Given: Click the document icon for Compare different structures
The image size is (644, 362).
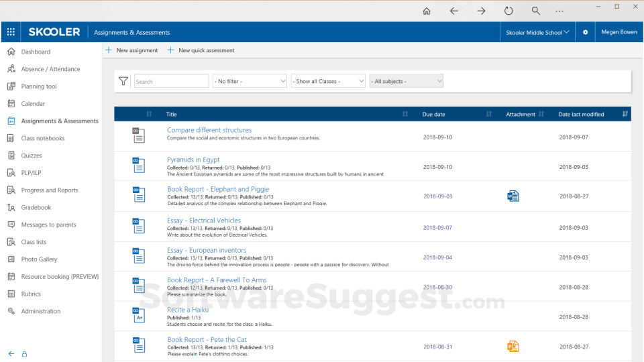Looking at the screenshot, I should tap(139, 135).
